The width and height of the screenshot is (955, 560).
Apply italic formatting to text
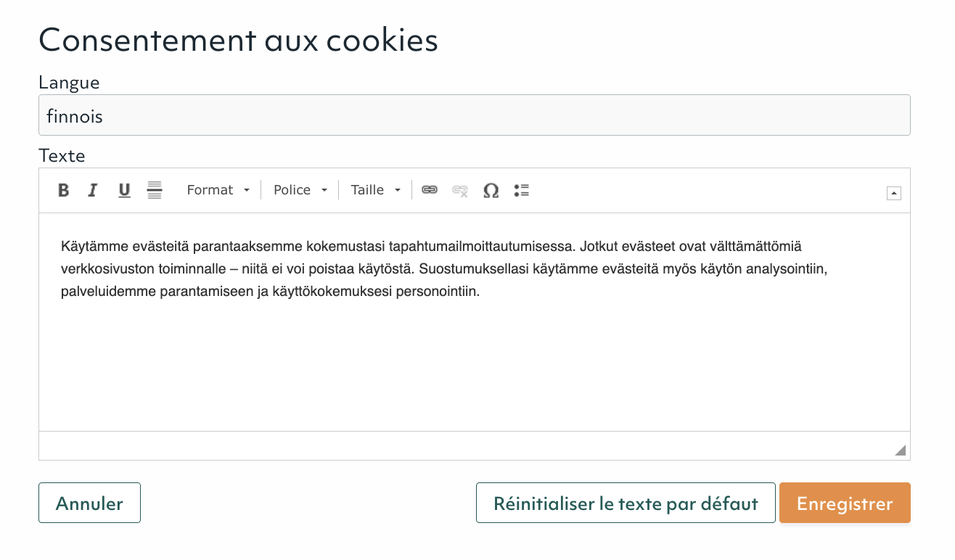point(93,190)
